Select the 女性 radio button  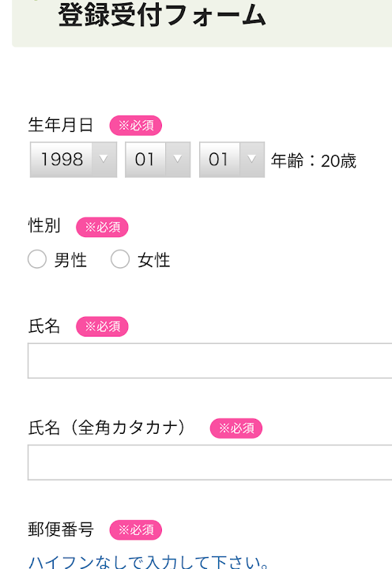coord(120,259)
